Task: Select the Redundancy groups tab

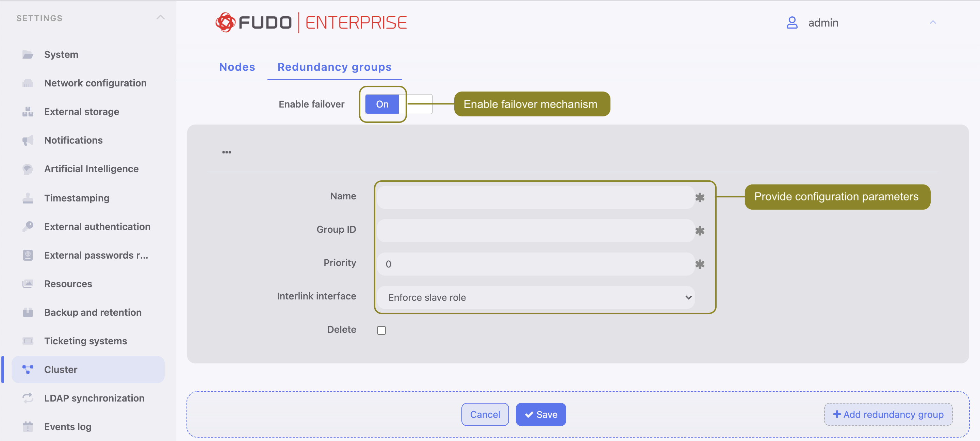Action: (334, 67)
